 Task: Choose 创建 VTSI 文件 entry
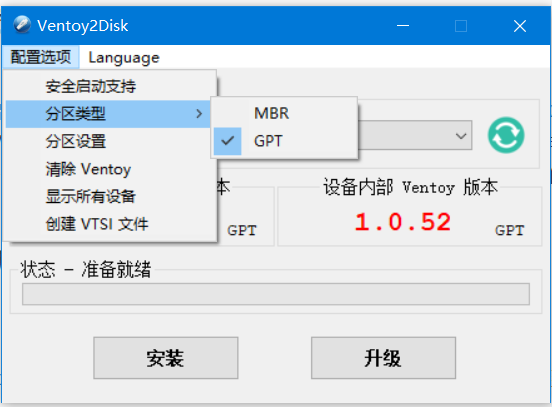point(111,224)
